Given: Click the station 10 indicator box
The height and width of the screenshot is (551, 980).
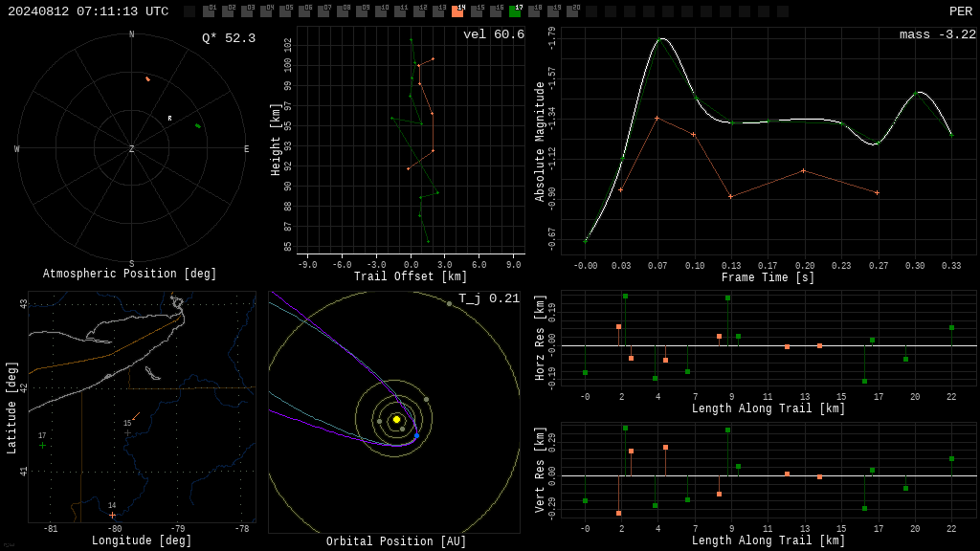Looking at the screenshot, I should (x=381, y=11).
